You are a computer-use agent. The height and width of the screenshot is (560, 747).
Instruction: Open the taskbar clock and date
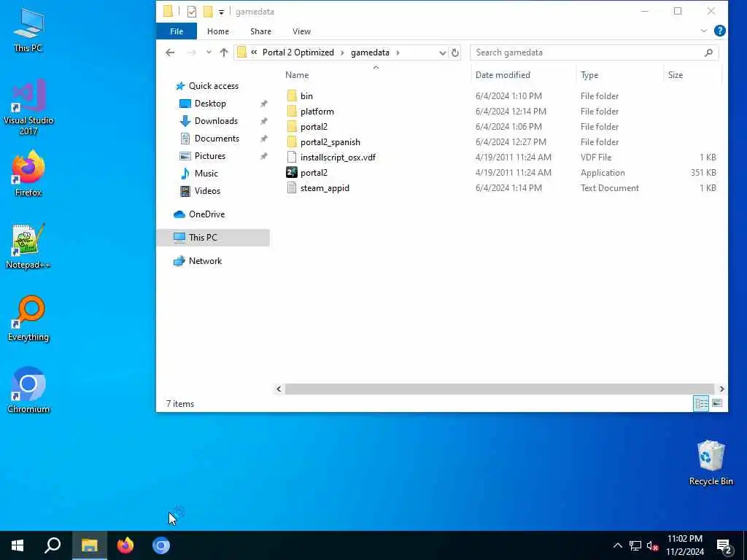point(684,545)
